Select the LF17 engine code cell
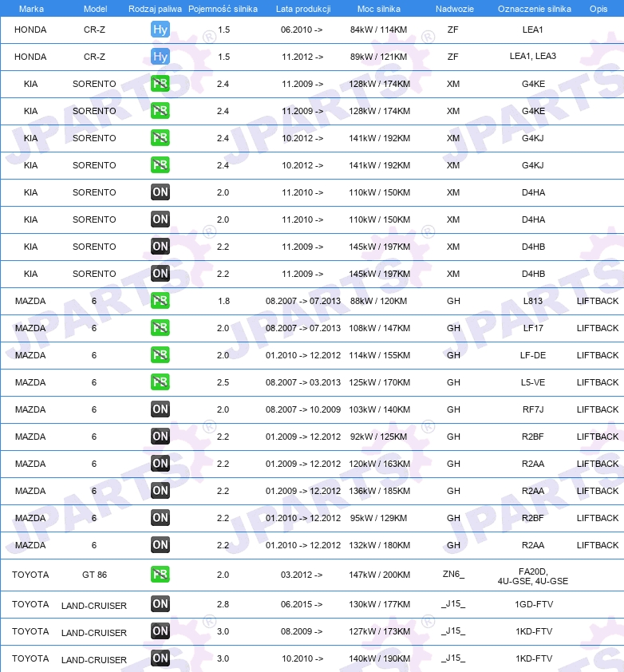Viewport: 624px width, 672px height. (x=533, y=328)
